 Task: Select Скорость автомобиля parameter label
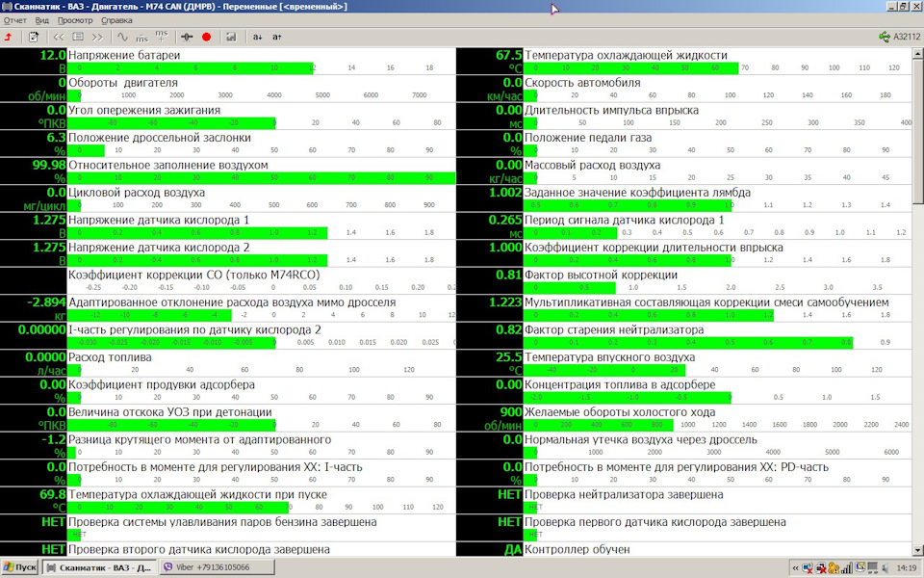pyautogui.click(x=582, y=83)
